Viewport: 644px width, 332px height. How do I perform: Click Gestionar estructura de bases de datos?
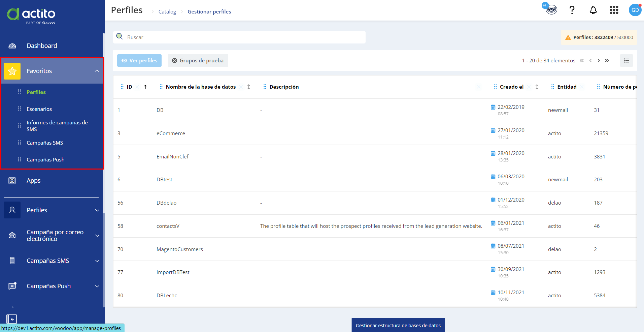point(398,325)
